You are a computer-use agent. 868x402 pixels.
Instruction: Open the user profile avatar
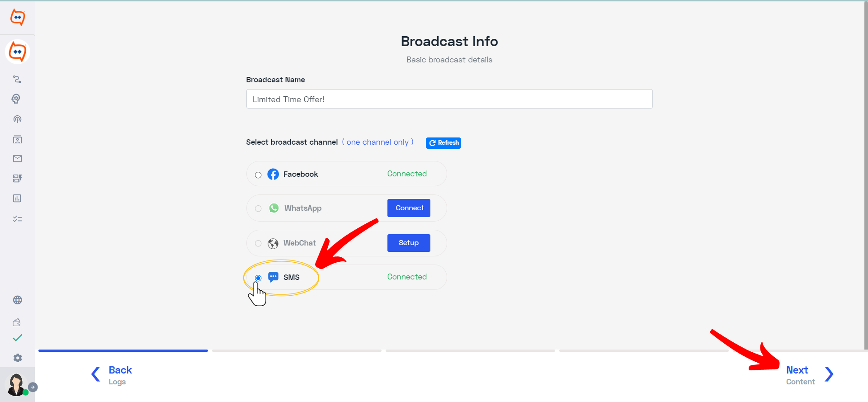[x=16, y=385]
